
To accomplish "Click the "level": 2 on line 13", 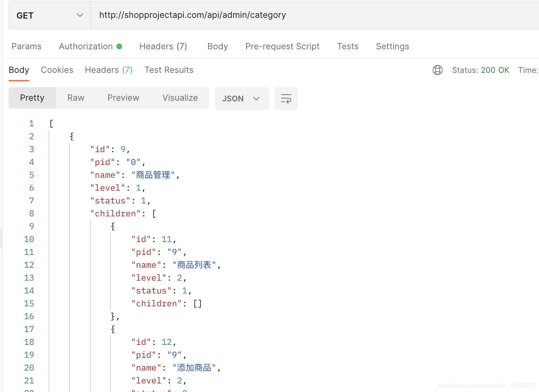I will [x=159, y=278].
